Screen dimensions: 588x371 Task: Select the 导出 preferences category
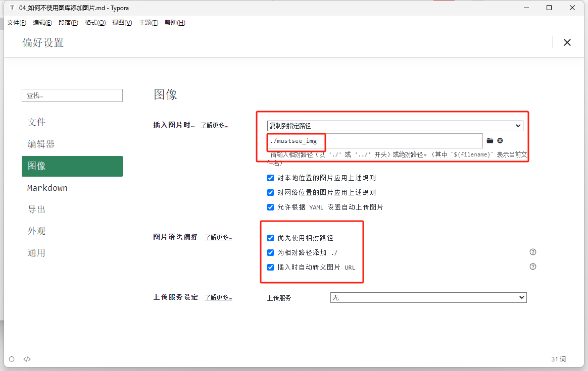[x=72, y=209]
